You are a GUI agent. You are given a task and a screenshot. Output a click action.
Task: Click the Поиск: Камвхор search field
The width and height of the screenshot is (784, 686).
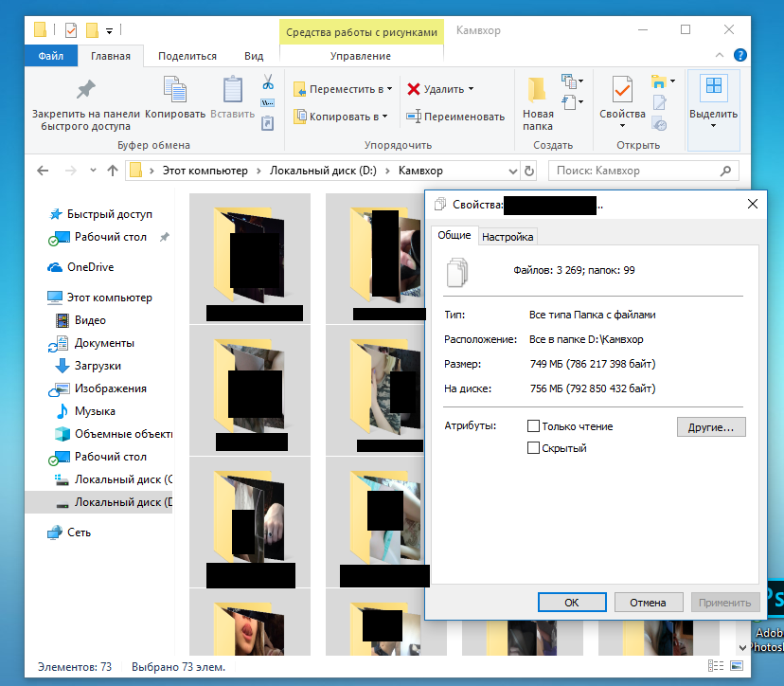644,171
